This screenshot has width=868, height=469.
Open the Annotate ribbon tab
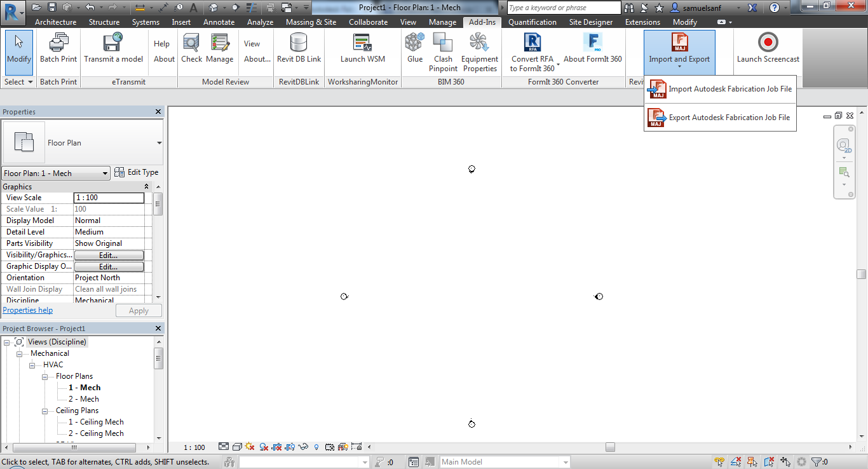[x=219, y=22]
